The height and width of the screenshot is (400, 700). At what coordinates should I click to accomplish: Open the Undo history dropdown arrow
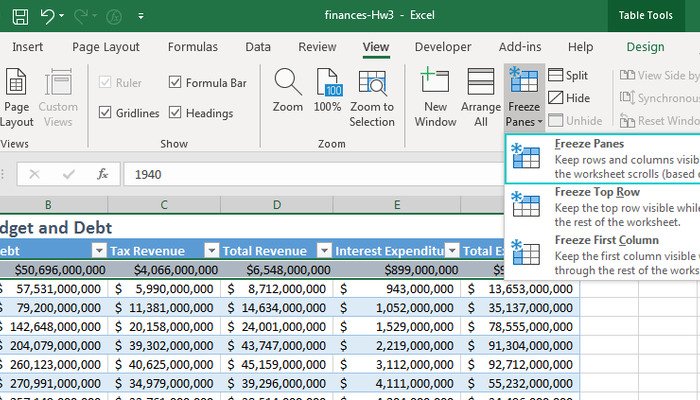pyautogui.click(x=62, y=16)
